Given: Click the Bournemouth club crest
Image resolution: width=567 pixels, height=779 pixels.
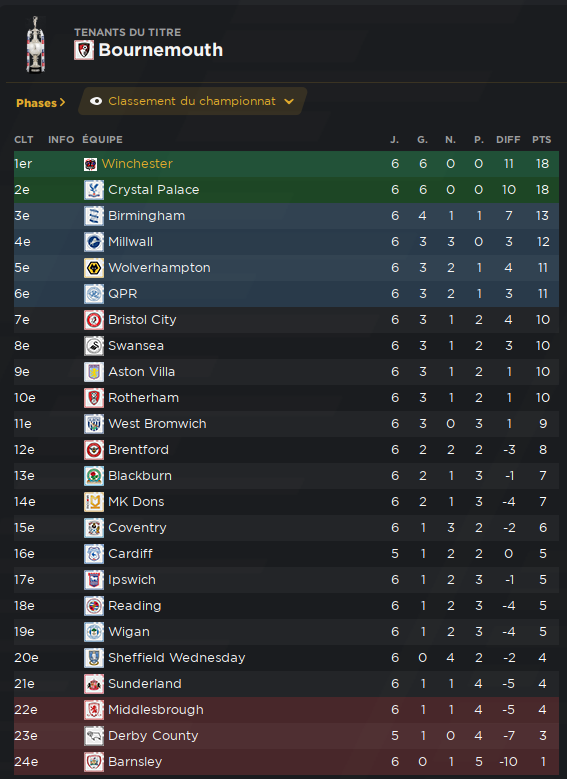Looking at the screenshot, I should click(84, 50).
